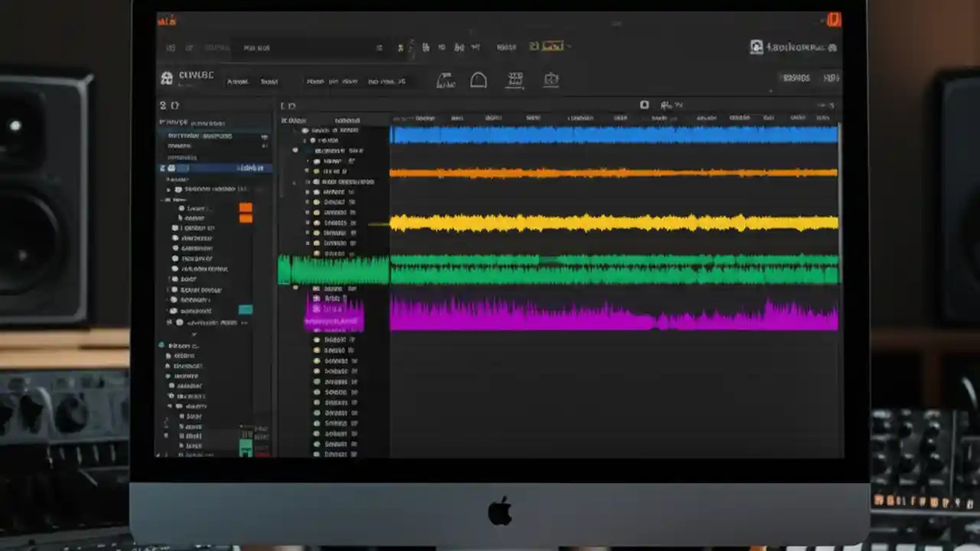
Task: Toggle the eye icon on the first track row
Action: (x=304, y=130)
